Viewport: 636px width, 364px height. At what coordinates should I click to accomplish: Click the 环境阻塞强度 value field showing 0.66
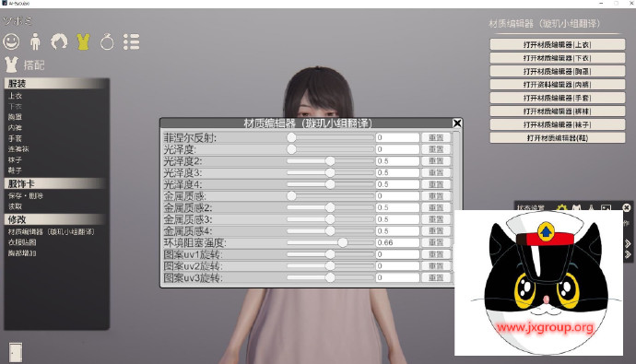[x=397, y=242]
